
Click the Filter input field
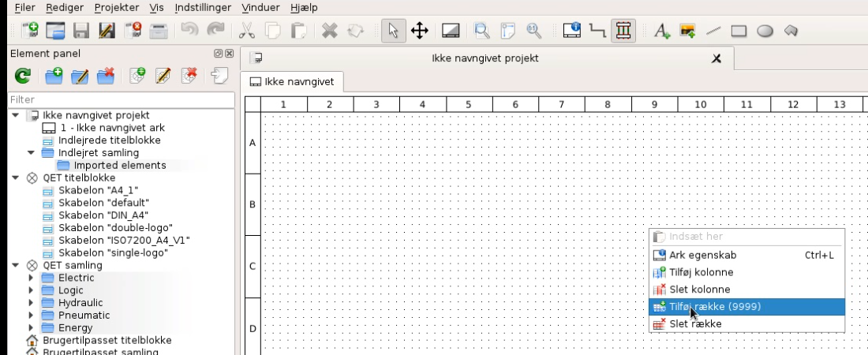pyautogui.click(x=120, y=99)
